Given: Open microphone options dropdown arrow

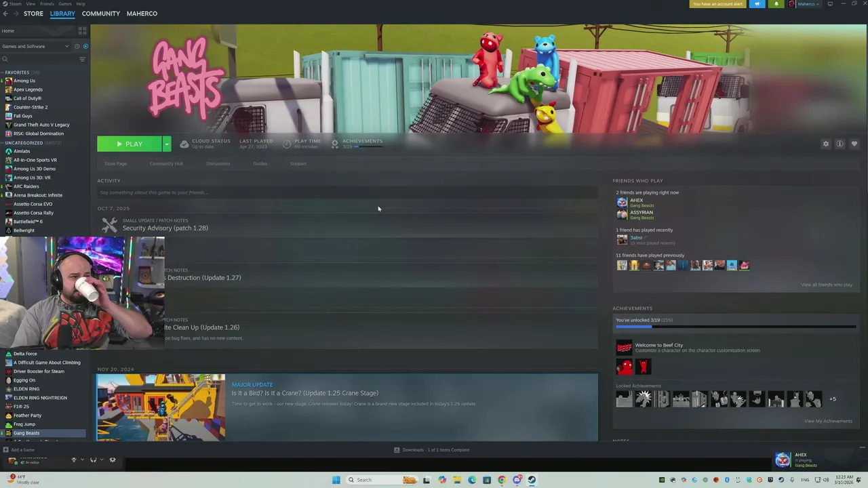Looking at the screenshot, I should click(81, 460).
